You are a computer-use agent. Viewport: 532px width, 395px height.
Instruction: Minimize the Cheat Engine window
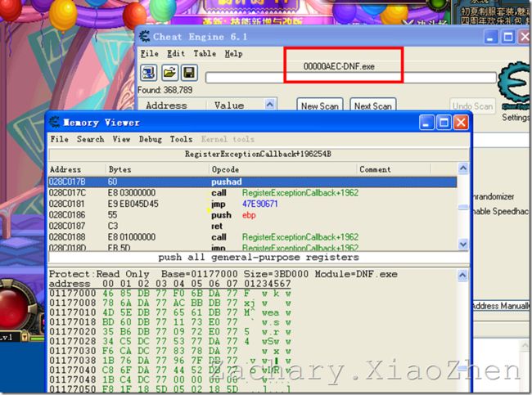[x=490, y=37]
